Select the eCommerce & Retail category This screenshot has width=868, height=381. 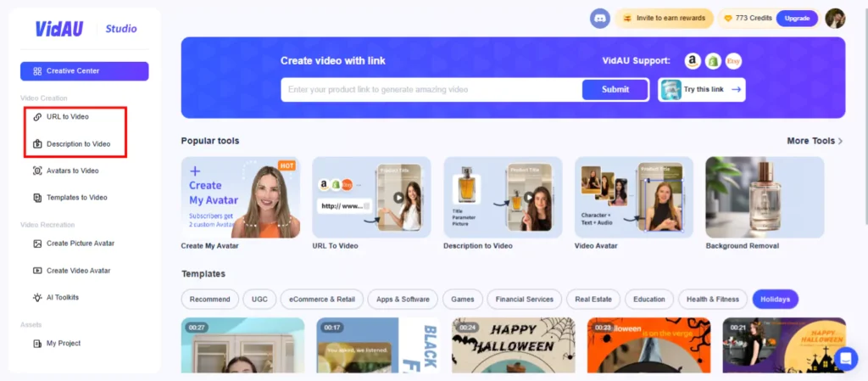(x=321, y=299)
